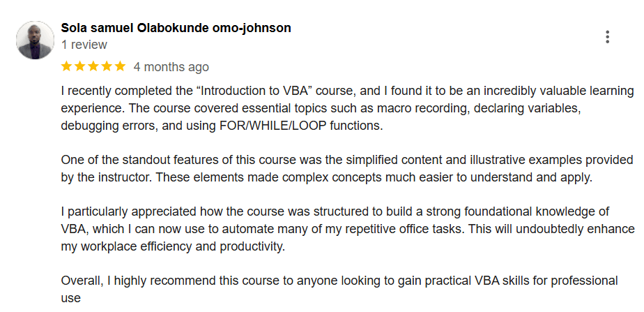Click the "1 review" count text
This screenshot has width=644, height=312.
point(84,45)
